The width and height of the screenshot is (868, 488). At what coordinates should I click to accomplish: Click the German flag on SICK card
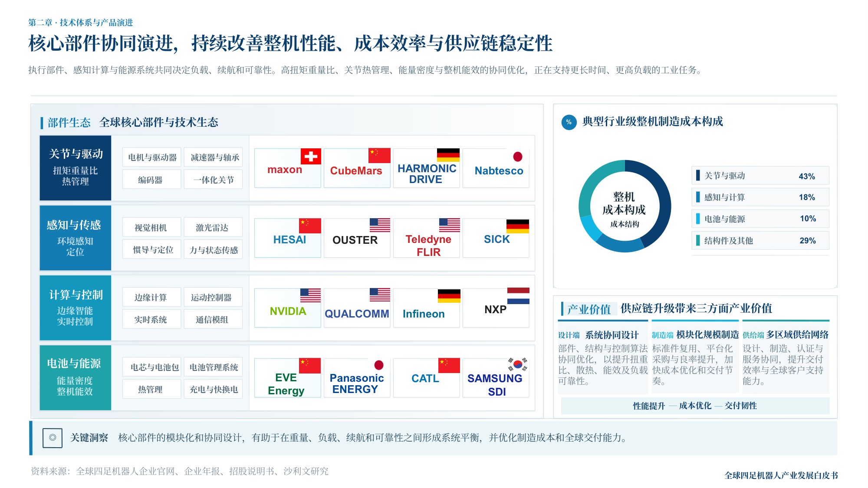518,226
